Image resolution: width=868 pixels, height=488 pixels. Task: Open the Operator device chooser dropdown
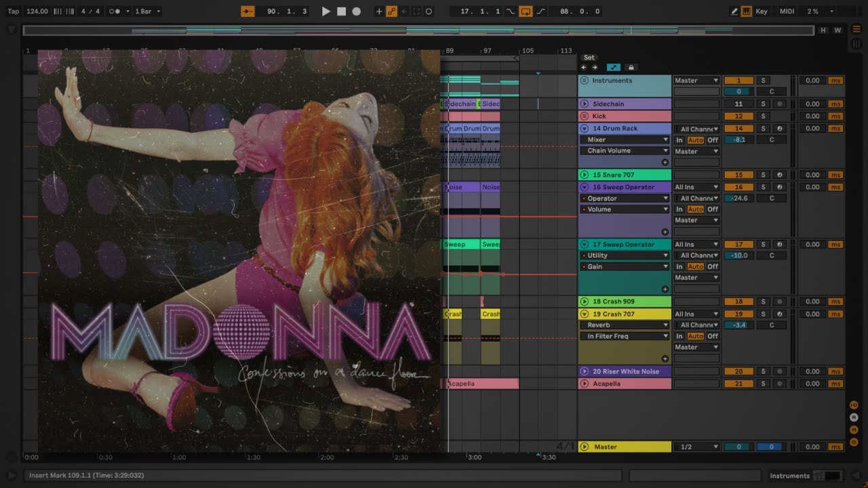click(x=625, y=199)
